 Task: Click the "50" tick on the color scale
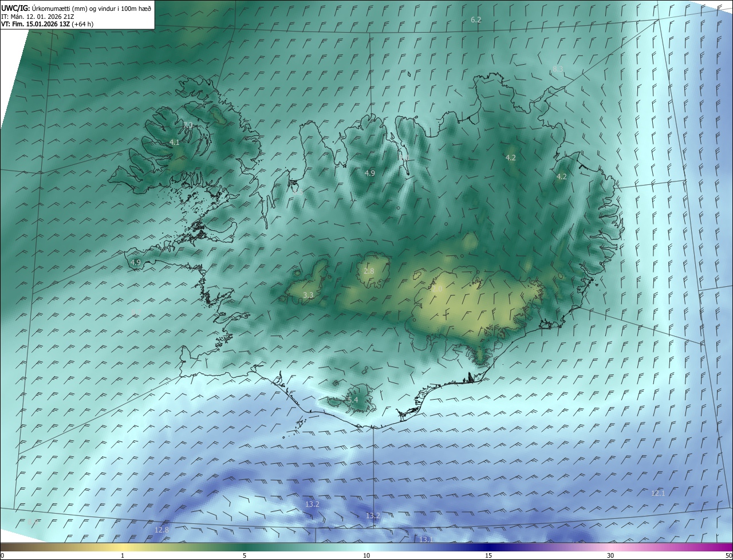[x=728, y=555]
